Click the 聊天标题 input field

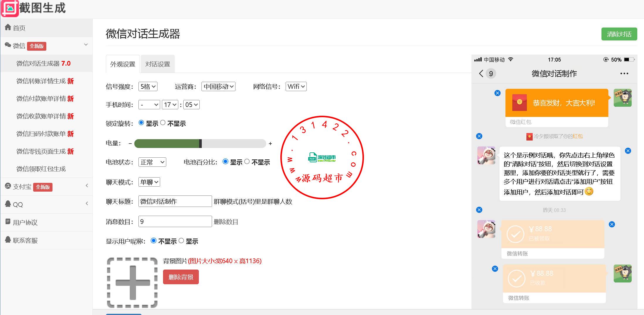coord(175,201)
